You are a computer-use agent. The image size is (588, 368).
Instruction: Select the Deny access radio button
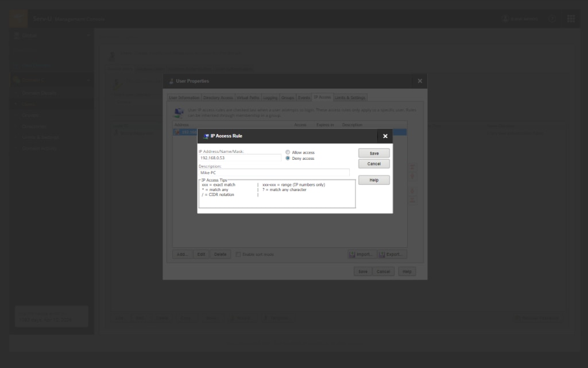pyautogui.click(x=288, y=159)
